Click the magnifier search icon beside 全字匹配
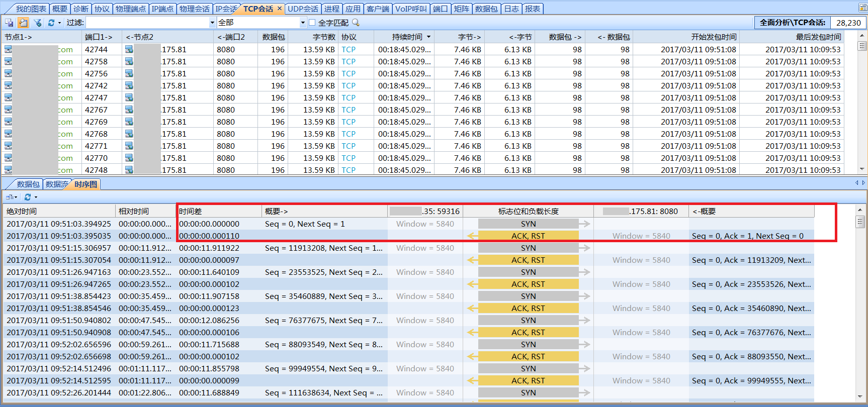Viewport: 868px width, 407px height. coord(356,23)
